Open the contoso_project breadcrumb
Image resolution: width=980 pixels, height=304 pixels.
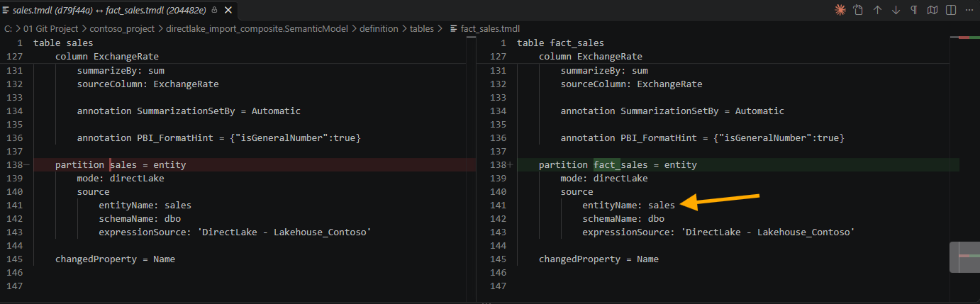(x=121, y=29)
